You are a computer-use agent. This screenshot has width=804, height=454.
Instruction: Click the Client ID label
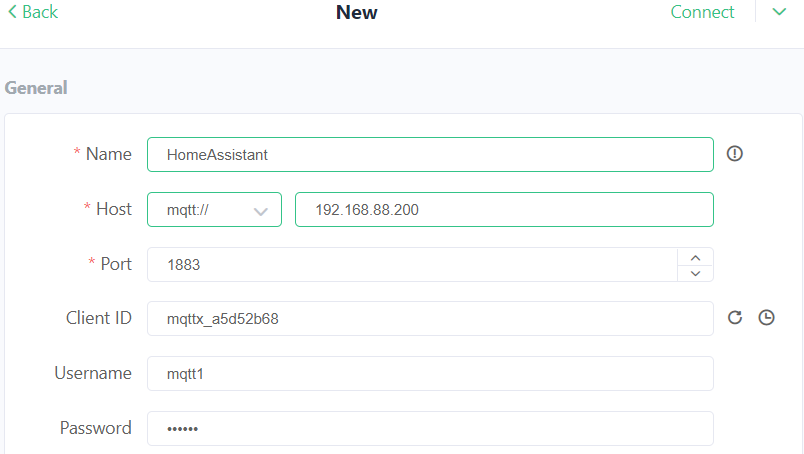click(98, 318)
